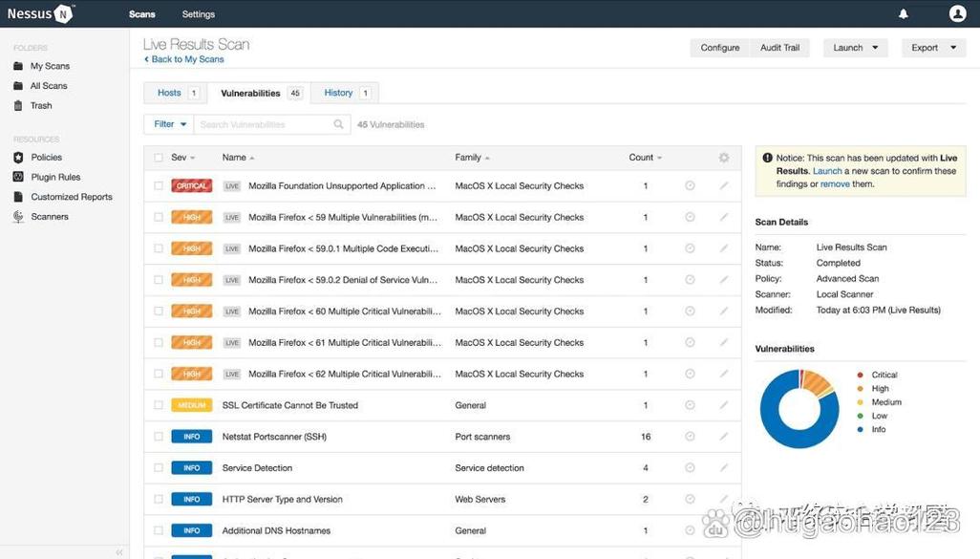Click the Configure button
This screenshot has width=980, height=559.
(x=719, y=48)
